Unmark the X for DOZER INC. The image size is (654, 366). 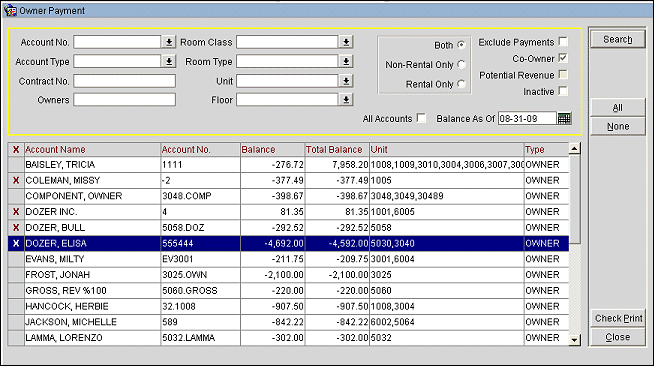coord(16,212)
